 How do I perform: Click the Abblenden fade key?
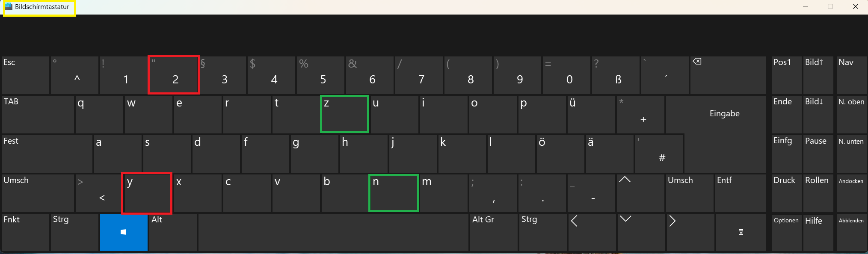851,232
